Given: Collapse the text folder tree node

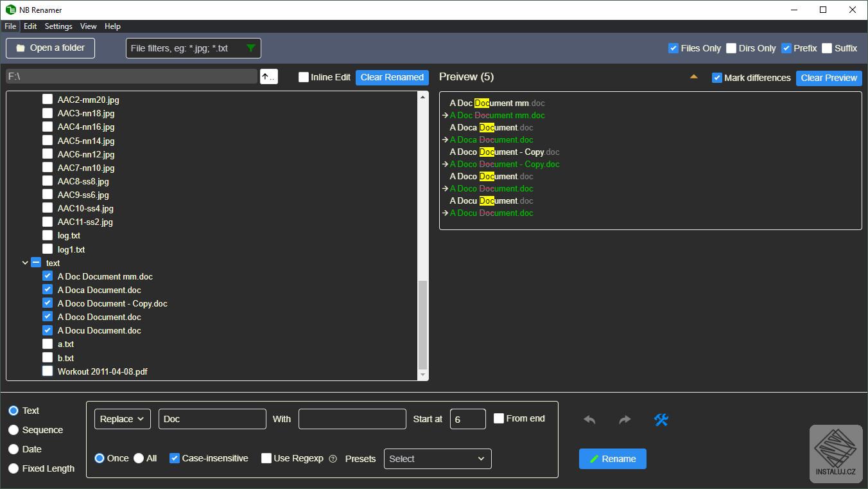Looking at the screenshot, I should (25, 263).
